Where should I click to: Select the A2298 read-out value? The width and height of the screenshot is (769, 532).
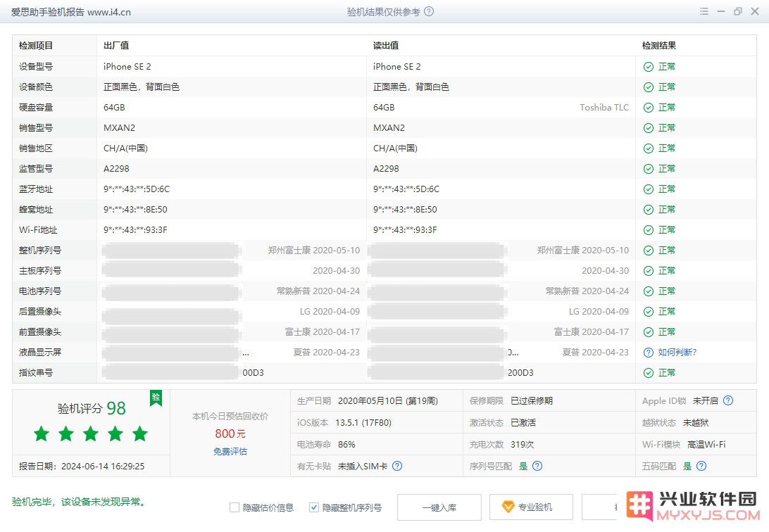coord(386,168)
